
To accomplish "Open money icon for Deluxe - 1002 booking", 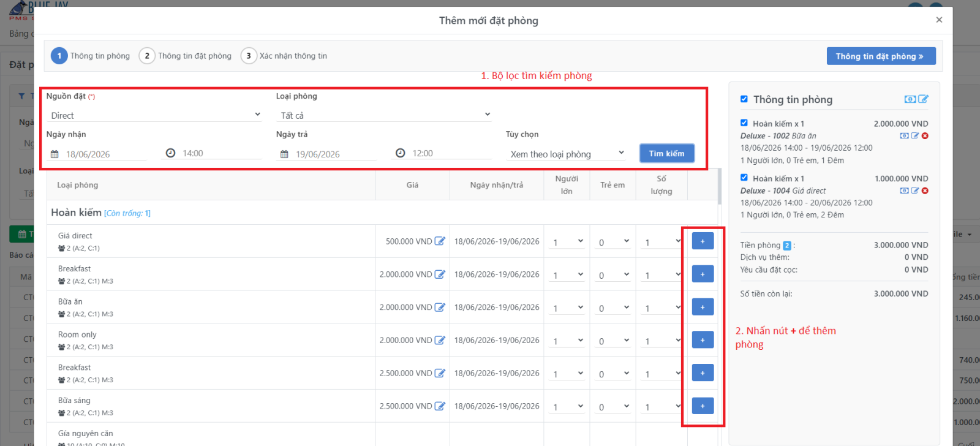I will 904,136.
